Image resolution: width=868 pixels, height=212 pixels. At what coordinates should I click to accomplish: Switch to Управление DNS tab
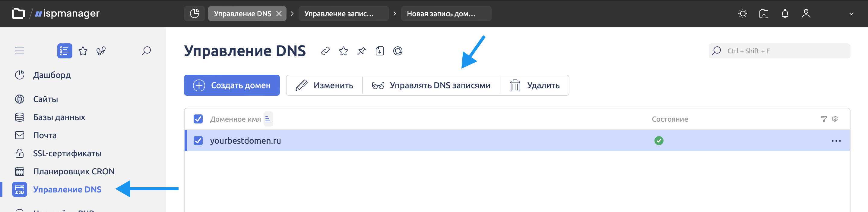click(242, 14)
